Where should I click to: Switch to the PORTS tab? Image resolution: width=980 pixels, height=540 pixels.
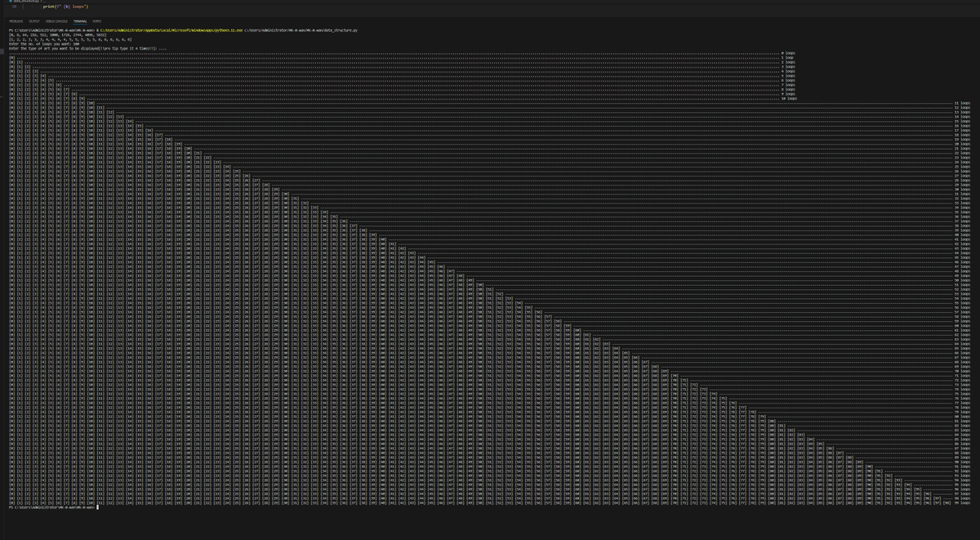[97, 21]
